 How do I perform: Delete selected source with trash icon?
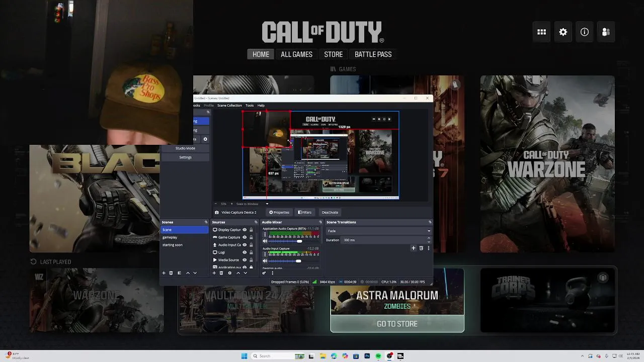[x=221, y=273]
